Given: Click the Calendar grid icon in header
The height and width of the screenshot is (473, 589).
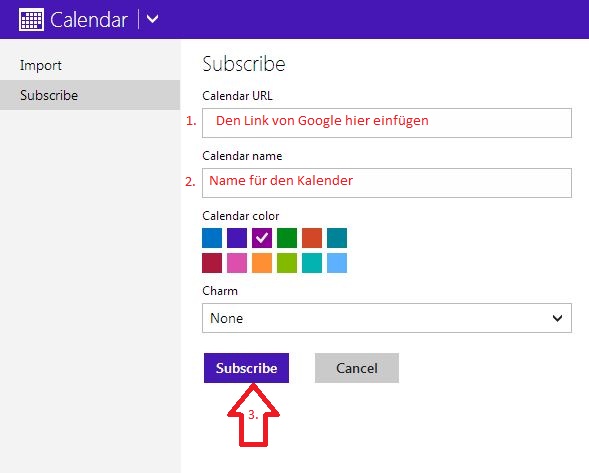Looking at the screenshot, I should 31,20.
